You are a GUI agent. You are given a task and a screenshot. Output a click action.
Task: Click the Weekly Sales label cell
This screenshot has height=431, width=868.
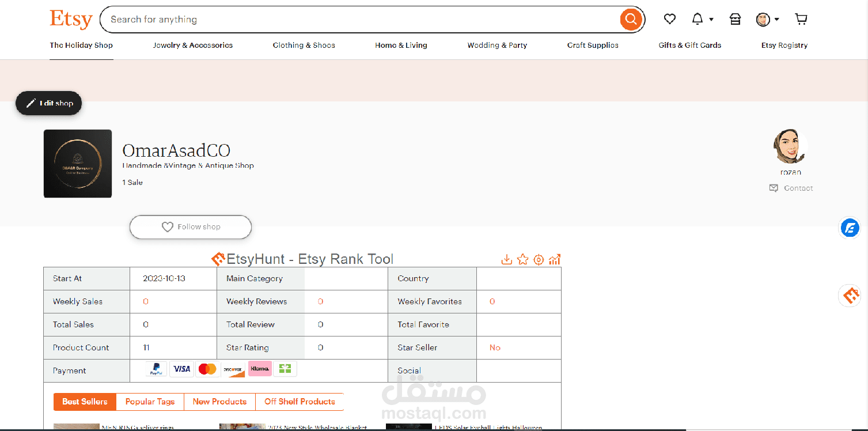click(87, 301)
